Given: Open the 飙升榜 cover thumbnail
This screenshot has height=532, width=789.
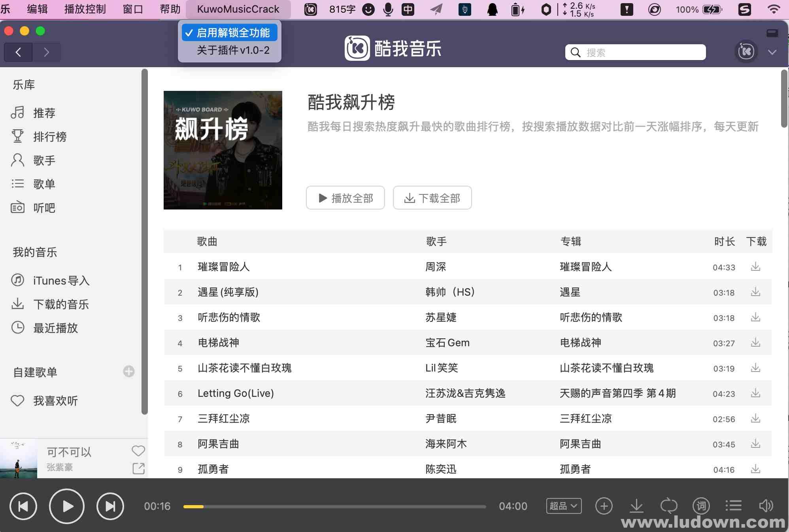Looking at the screenshot, I should 223,150.
